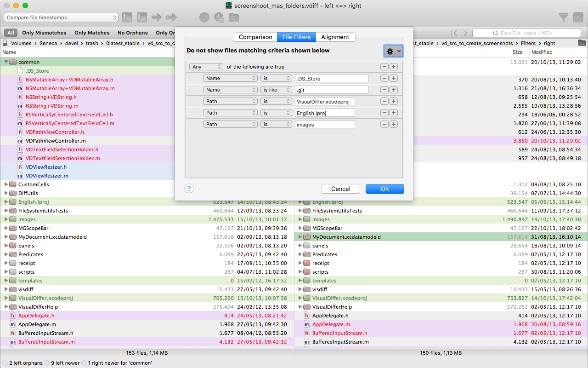Select the No Orphans scope filter
Screen dimensions: 588x368
(133, 33)
